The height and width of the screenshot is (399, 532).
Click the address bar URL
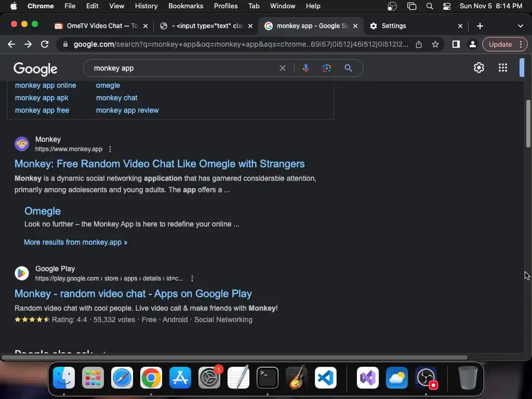click(x=241, y=44)
